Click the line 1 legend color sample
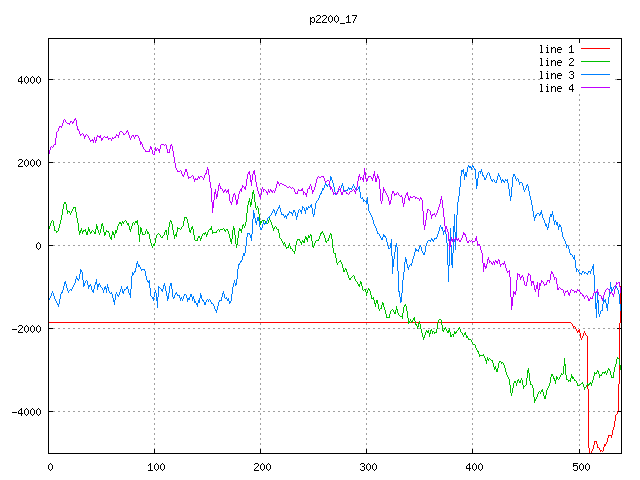 pyautogui.click(x=595, y=49)
